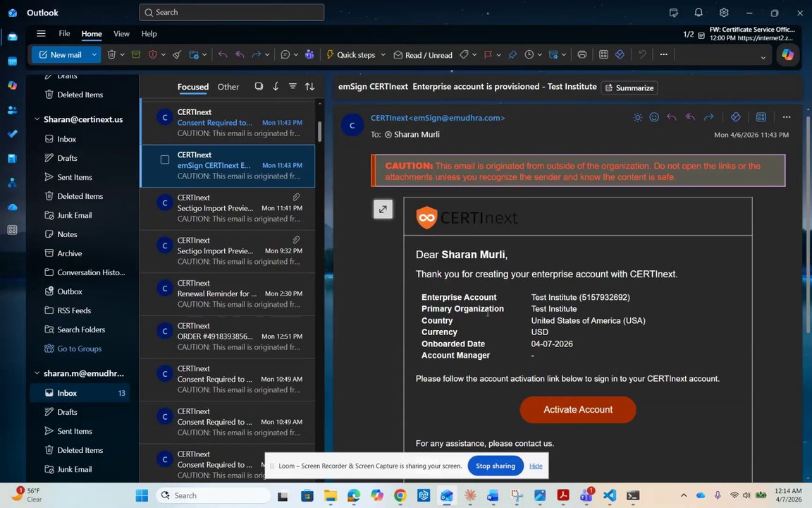Click the taskbar Search box
The width and height of the screenshot is (812, 508).
(x=214, y=495)
